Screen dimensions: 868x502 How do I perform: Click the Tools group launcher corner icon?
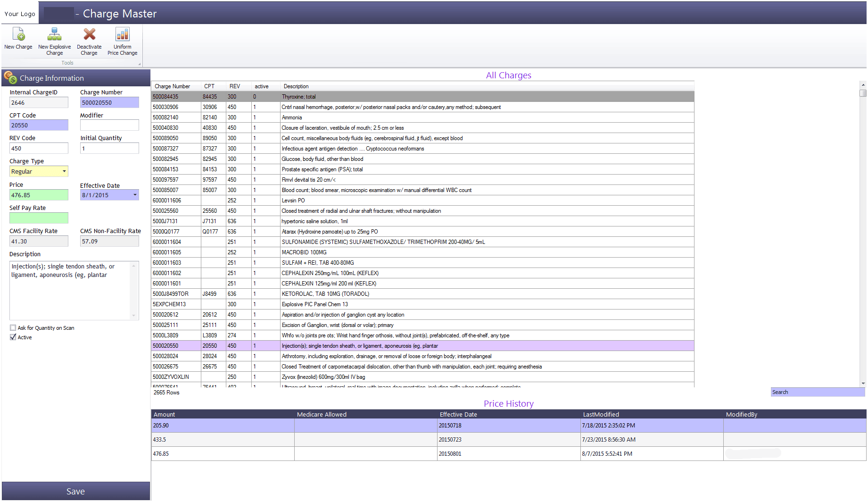click(x=139, y=64)
